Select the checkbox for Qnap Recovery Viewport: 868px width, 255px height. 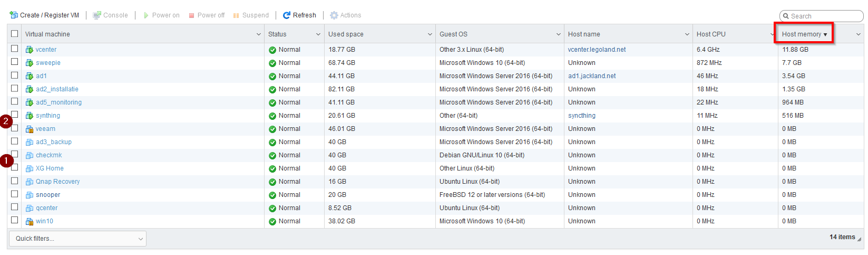point(15,181)
